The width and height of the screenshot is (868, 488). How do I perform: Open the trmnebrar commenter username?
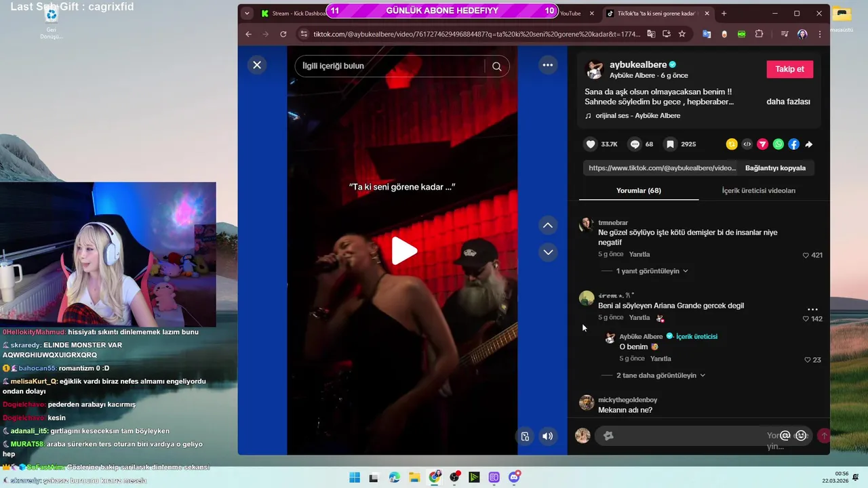click(x=613, y=223)
